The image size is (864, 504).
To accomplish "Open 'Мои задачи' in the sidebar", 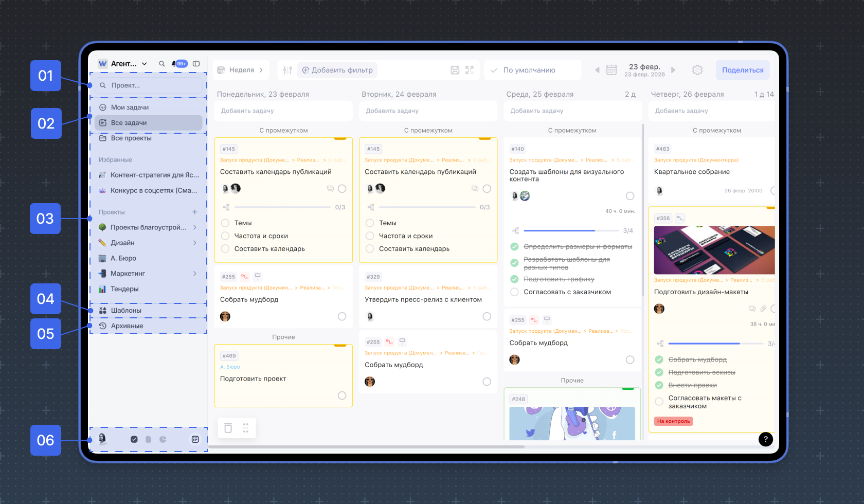I will click(x=130, y=107).
